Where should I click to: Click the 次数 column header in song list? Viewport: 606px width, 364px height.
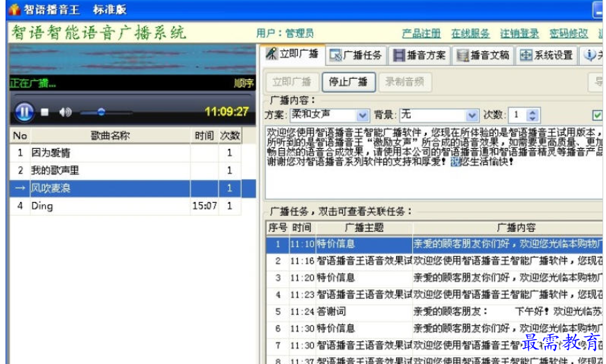tap(230, 136)
